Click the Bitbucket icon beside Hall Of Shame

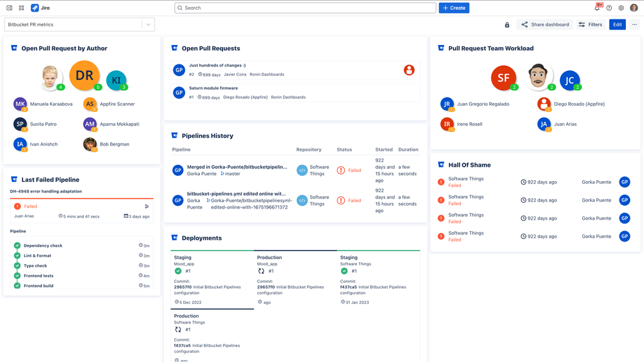coord(441,165)
